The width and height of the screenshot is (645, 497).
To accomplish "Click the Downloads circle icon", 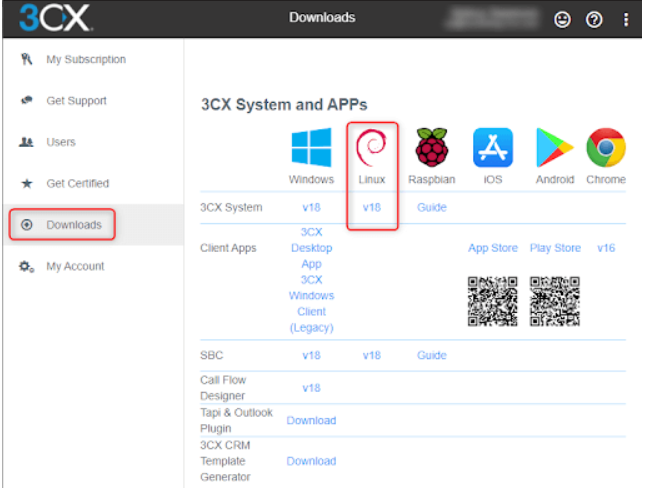I will tap(27, 225).
